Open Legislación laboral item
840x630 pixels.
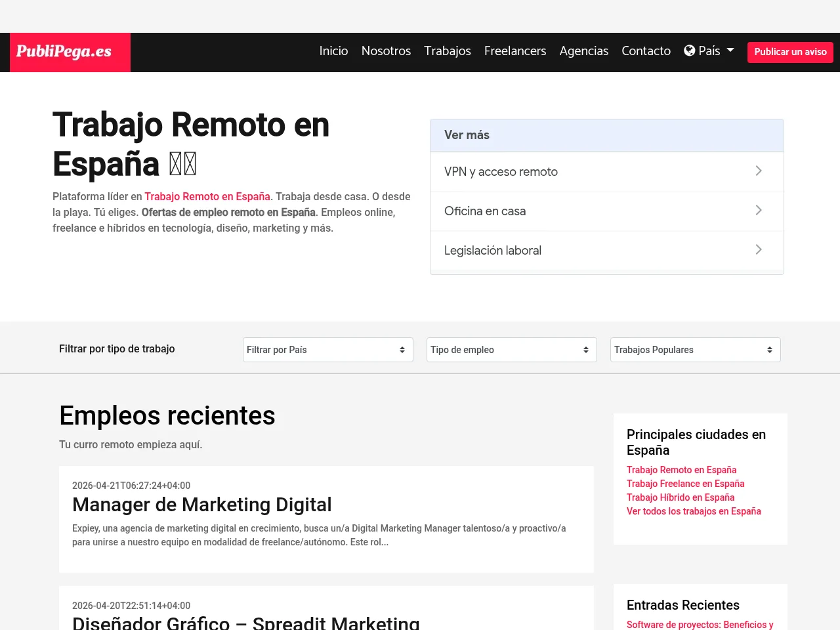607,250
